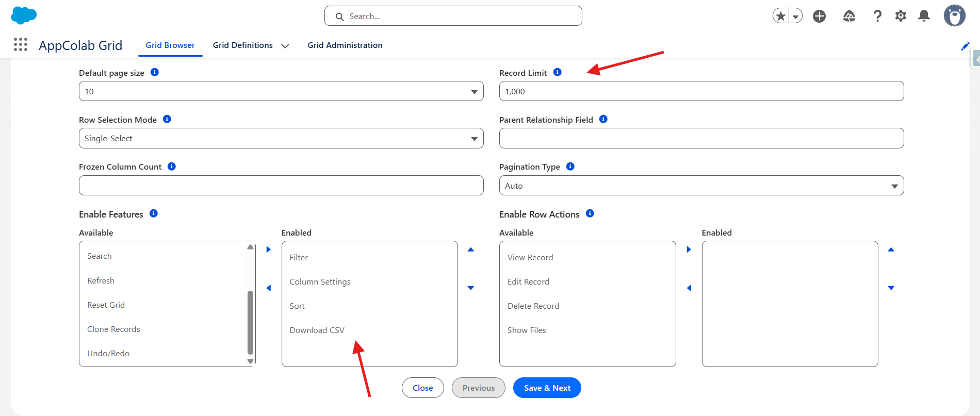Viewport: 980px width, 416px height.
Task: Switch to the Grid Browser tab
Action: coord(170,45)
